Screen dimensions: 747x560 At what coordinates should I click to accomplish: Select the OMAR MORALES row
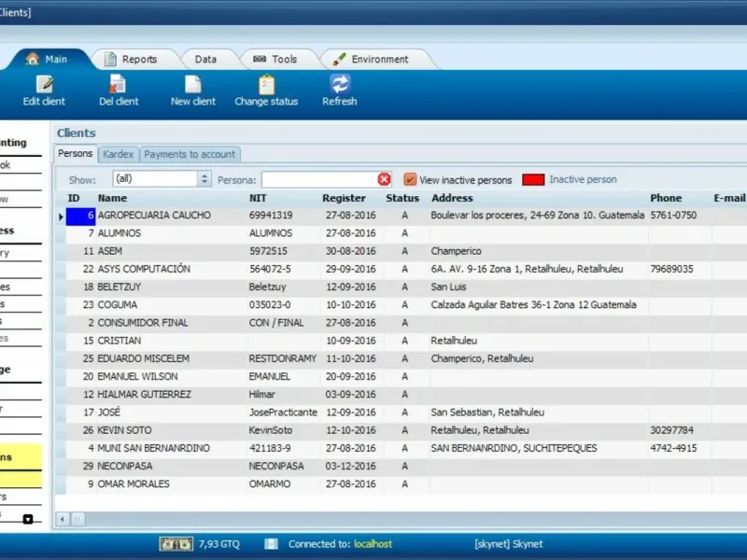pyautogui.click(x=401, y=484)
